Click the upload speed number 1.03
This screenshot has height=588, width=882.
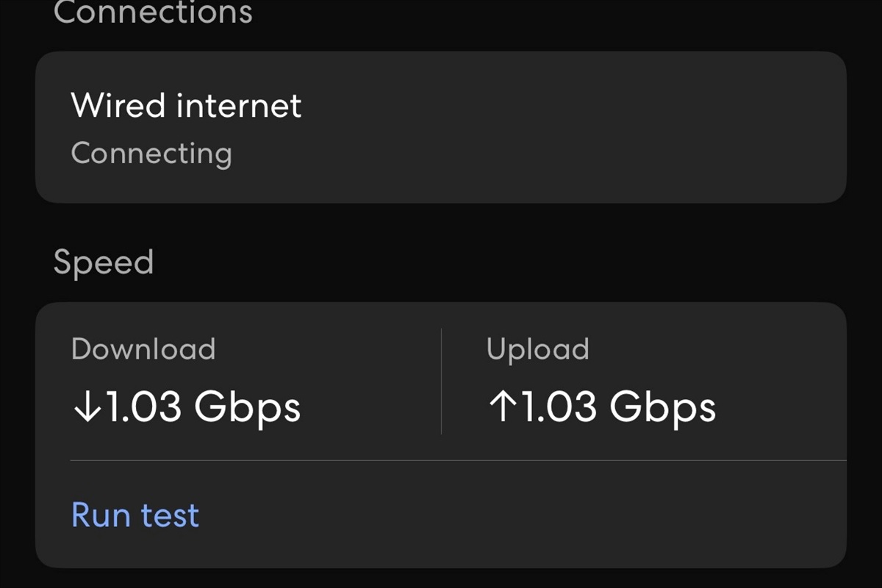coord(559,407)
